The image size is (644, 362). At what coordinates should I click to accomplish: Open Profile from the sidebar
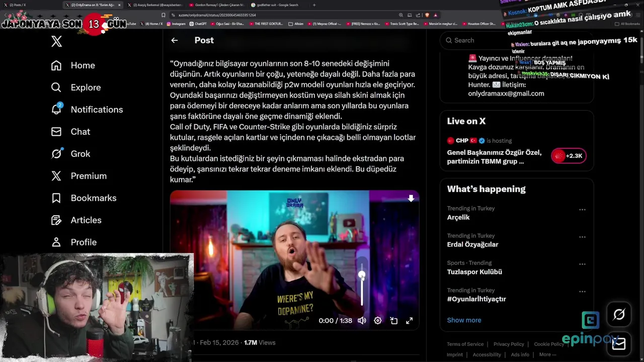(73, 242)
